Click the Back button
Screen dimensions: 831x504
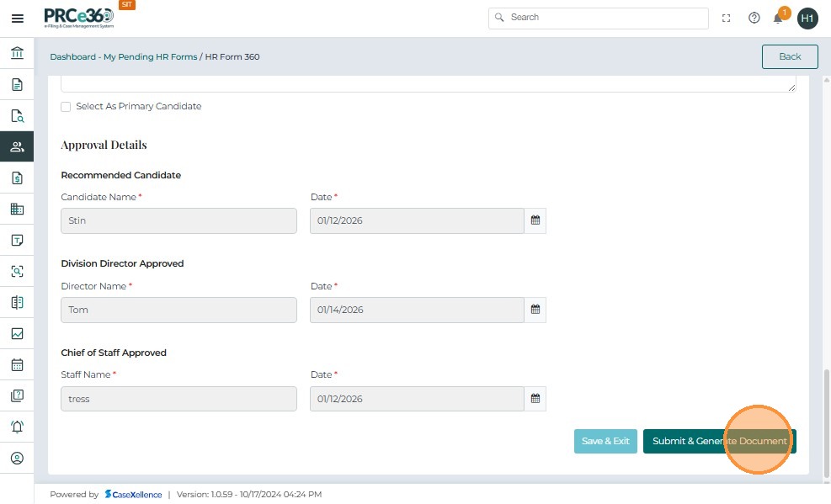[x=789, y=56]
